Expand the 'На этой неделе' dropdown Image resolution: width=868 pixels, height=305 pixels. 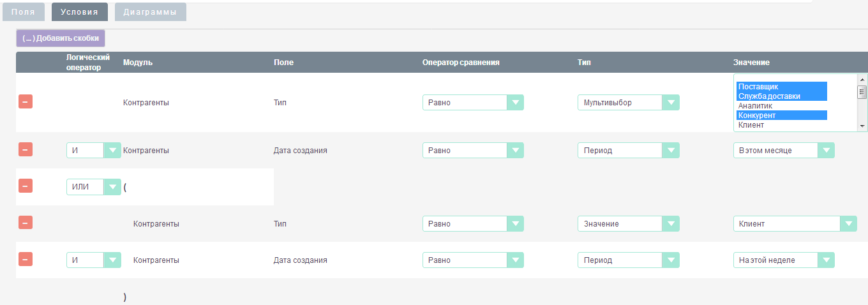point(784,260)
